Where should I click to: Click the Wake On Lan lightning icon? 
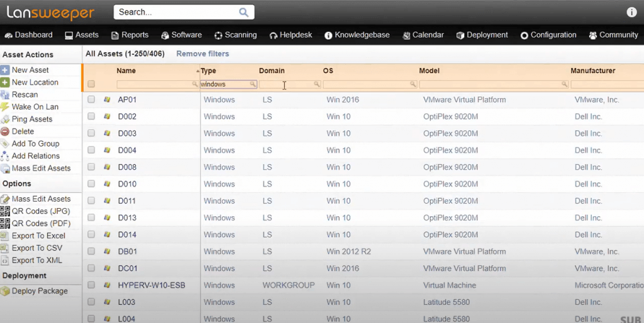(x=5, y=107)
